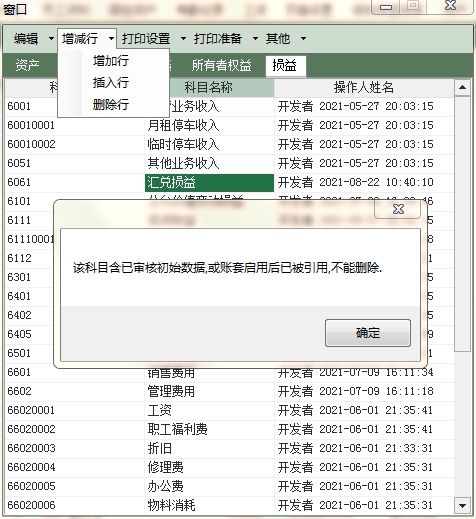Click the scrollbar down arrow
Screen dimensions: 476x519
tap(462, 506)
